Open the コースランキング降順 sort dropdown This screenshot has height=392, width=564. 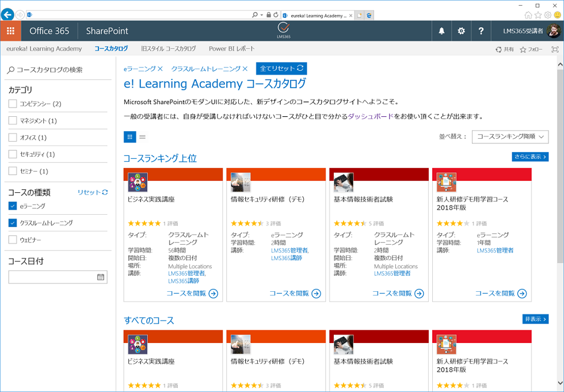pyautogui.click(x=510, y=137)
